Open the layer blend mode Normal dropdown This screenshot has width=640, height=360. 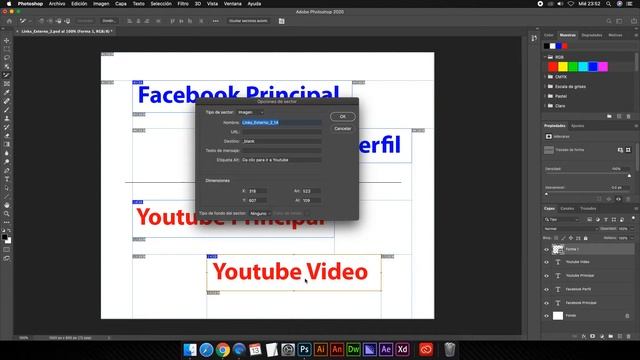[x=570, y=229]
